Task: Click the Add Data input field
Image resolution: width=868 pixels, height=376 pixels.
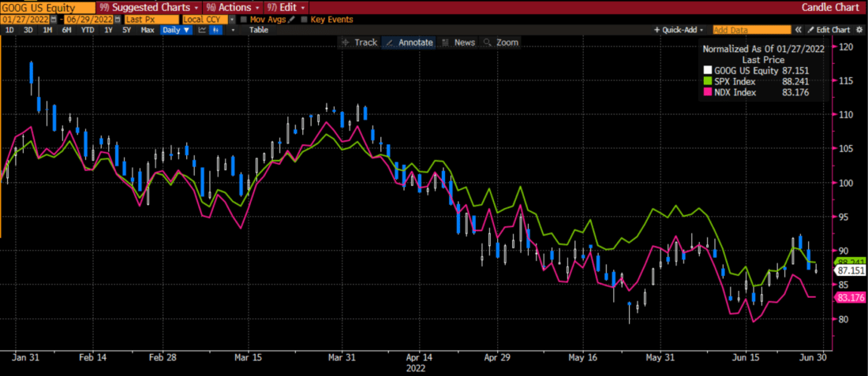Action: pos(752,30)
